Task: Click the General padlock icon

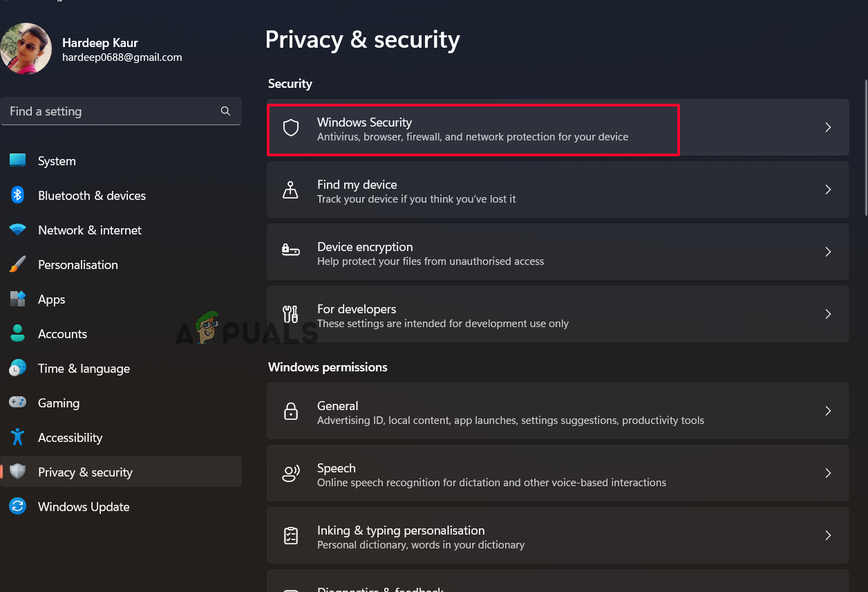Action: click(x=291, y=411)
